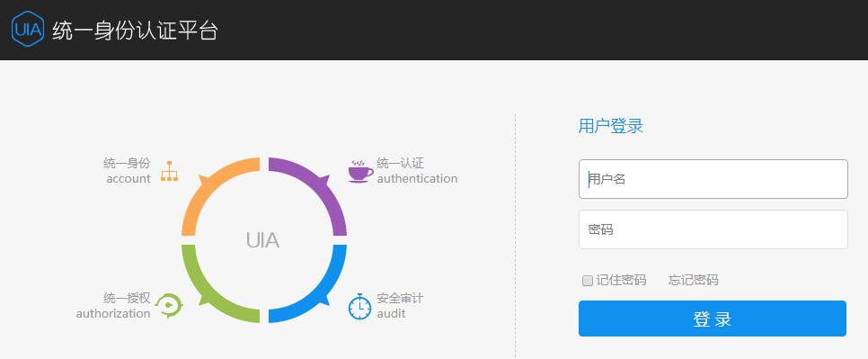Tick the 记住密码 checkbox
The image size is (868, 359).
point(588,281)
